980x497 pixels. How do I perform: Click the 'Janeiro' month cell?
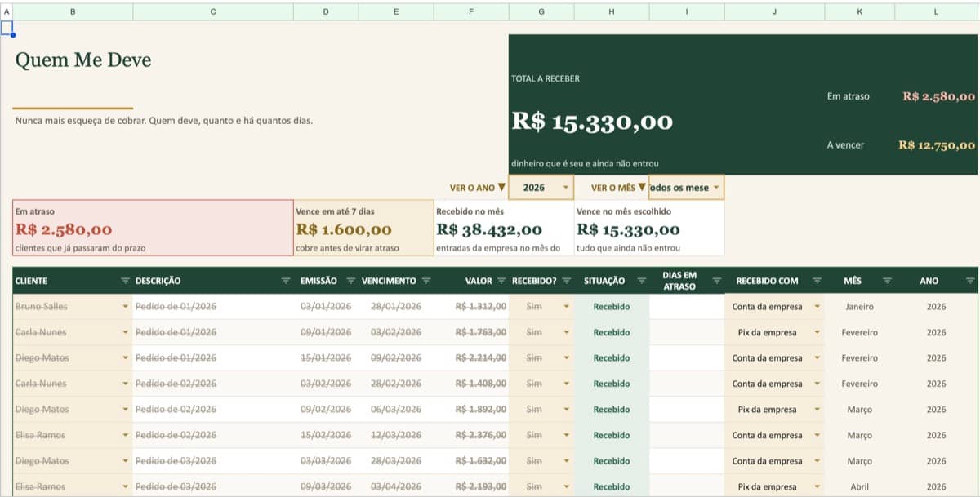pyautogui.click(x=860, y=307)
